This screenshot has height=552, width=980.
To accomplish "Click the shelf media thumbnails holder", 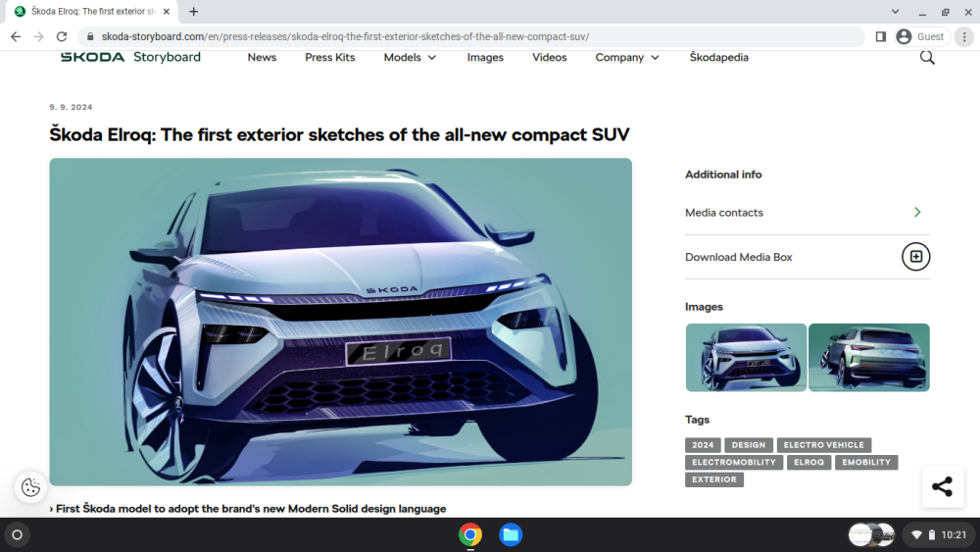I will tap(871, 534).
